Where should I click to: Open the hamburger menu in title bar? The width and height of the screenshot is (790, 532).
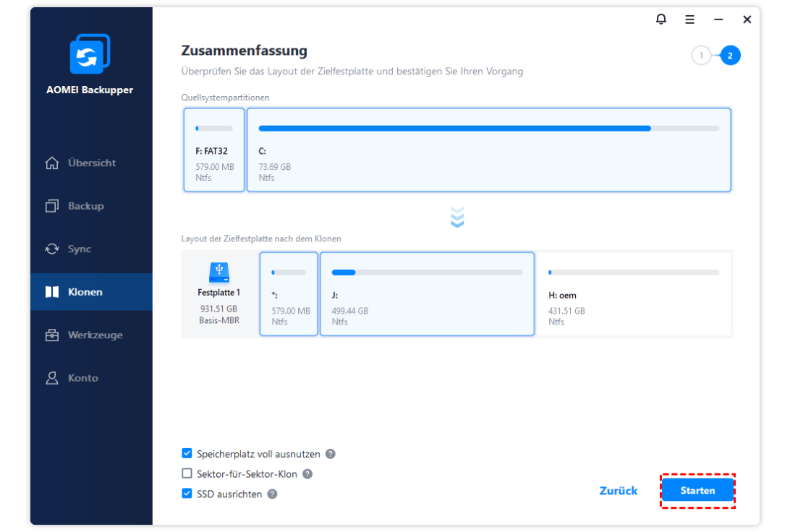[x=690, y=20]
